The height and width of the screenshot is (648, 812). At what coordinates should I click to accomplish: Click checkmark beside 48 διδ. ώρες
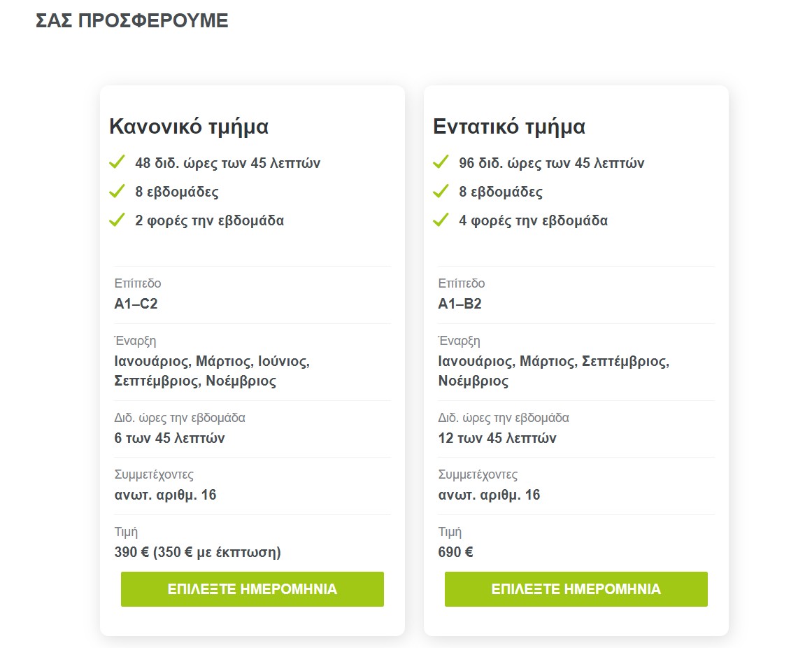117,162
